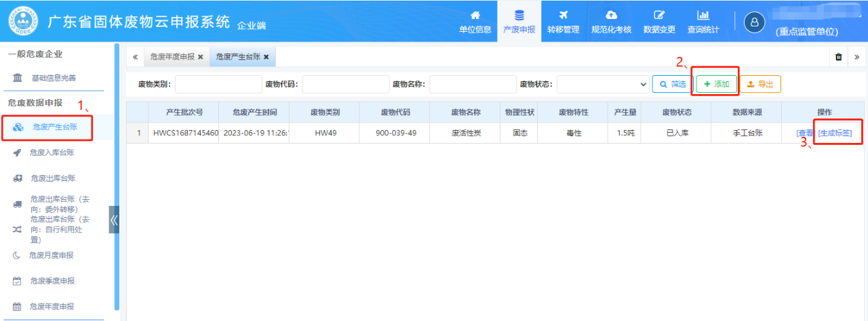Open 单位信息 home icon in top navigation
868x321 pixels.
pos(475,15)
